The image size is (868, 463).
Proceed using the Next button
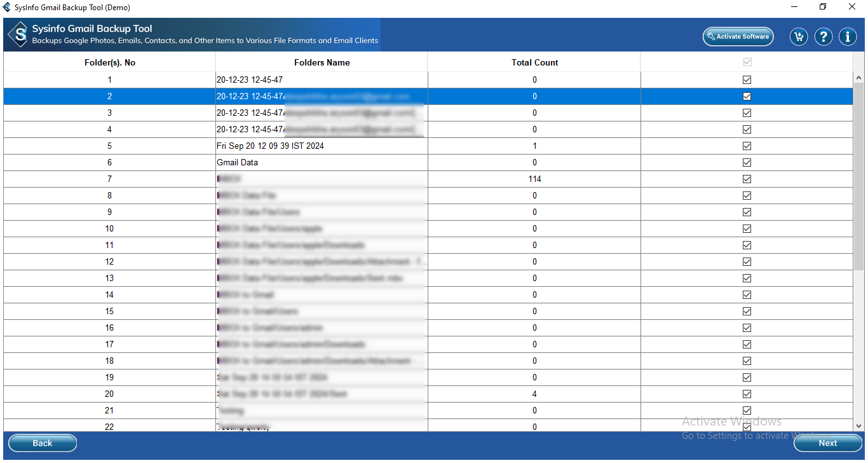[x=827, y=443]
